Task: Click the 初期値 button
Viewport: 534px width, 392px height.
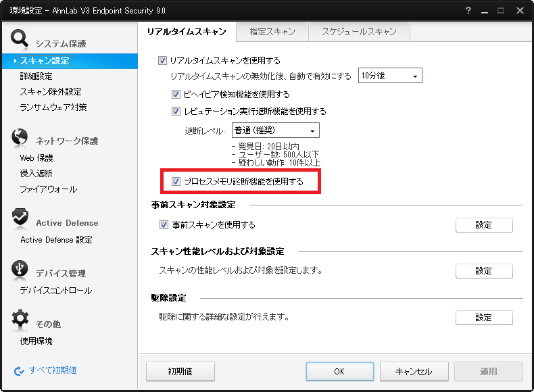Action: [180, 371]
